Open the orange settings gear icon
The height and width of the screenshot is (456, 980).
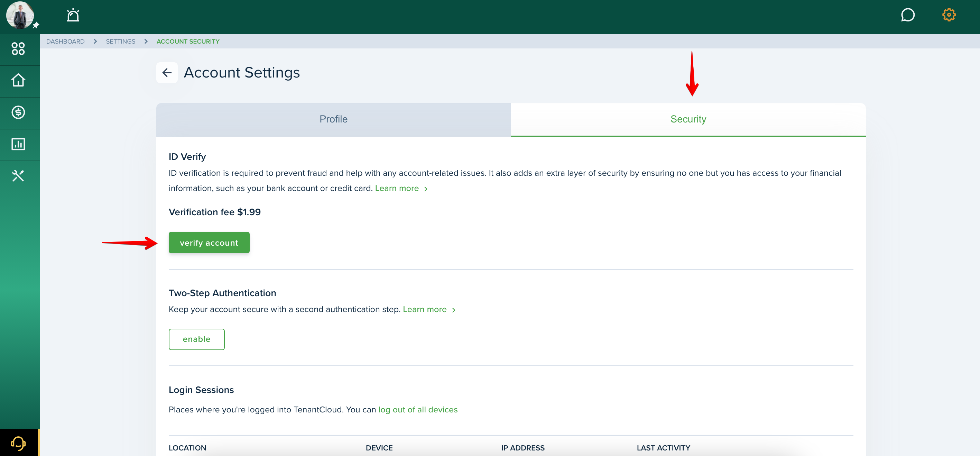[x=949, y=15]
